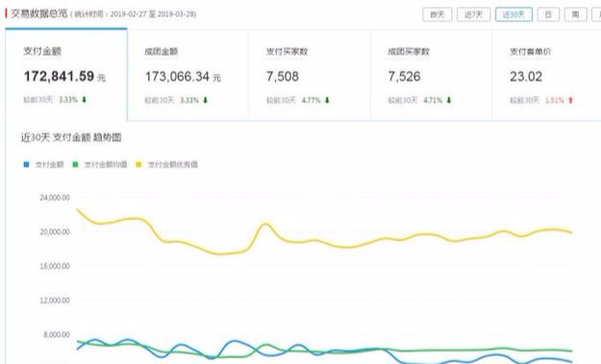Screen dimensions: 601x364
Task: Toggle blue 支付金额 legend square
Action: pyautogui.click(x=27, y=164)
